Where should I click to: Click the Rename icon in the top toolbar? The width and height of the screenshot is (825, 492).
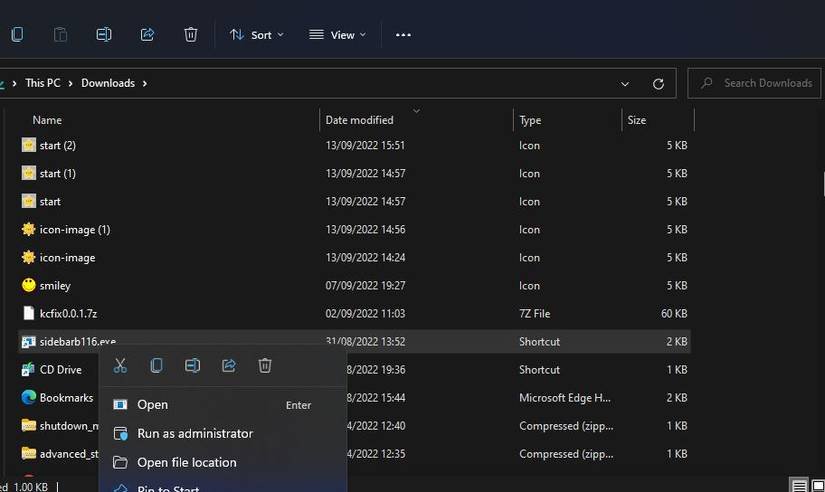(103, 35)
